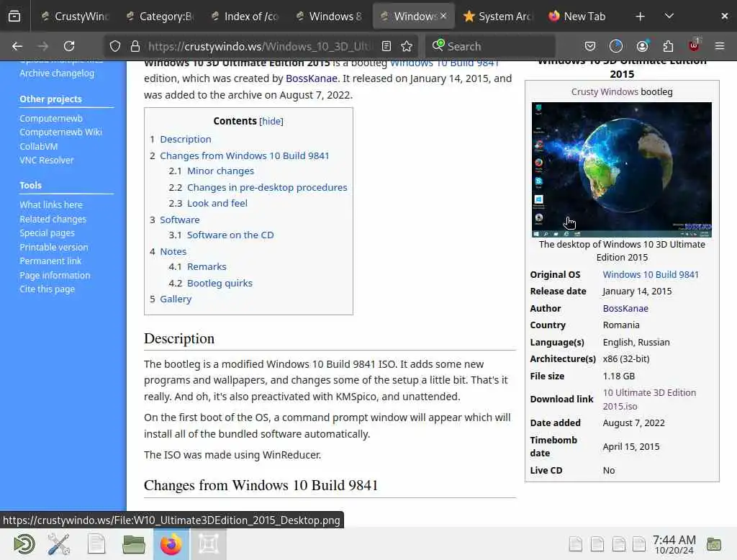This screenshot has height=560, width=737.
Task: Open CollabVM sidebar link
Action: pos(39,146)
